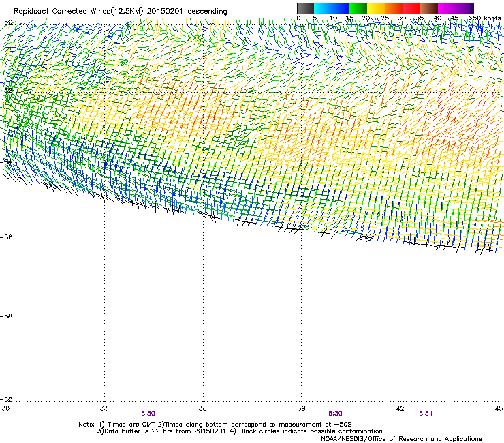This screenshot has width=504, height=443.
Task: Click the NOAA/NESDIS Office of Research credit
Action: pos(401,438)
